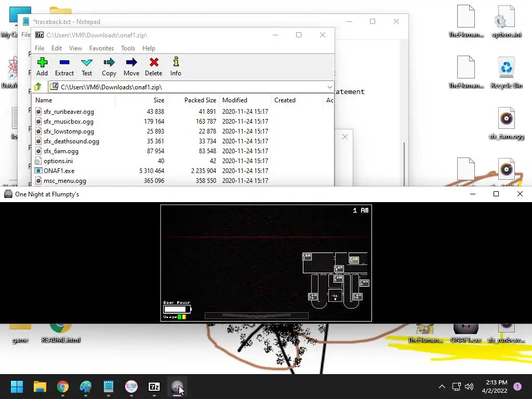Select sfx_lowstomp.ogg in the archive list
This screenshot has height=399, width=532.
[x=183, y=131]
